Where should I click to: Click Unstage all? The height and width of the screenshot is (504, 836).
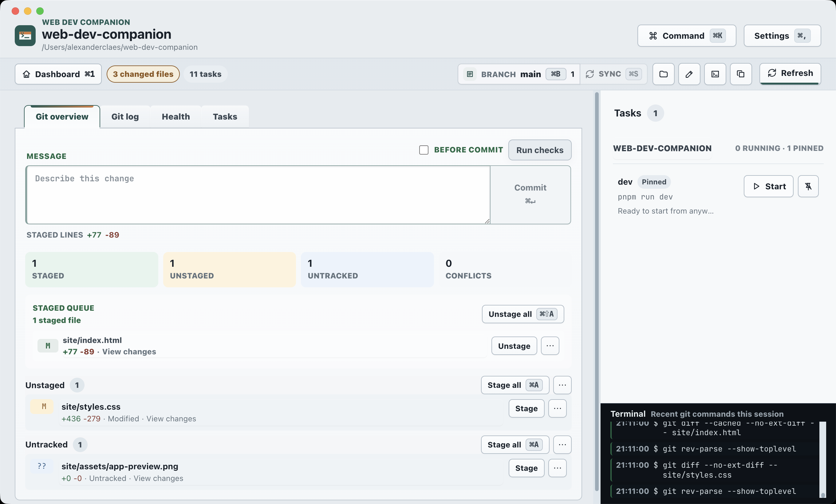[x=523, y=314]
